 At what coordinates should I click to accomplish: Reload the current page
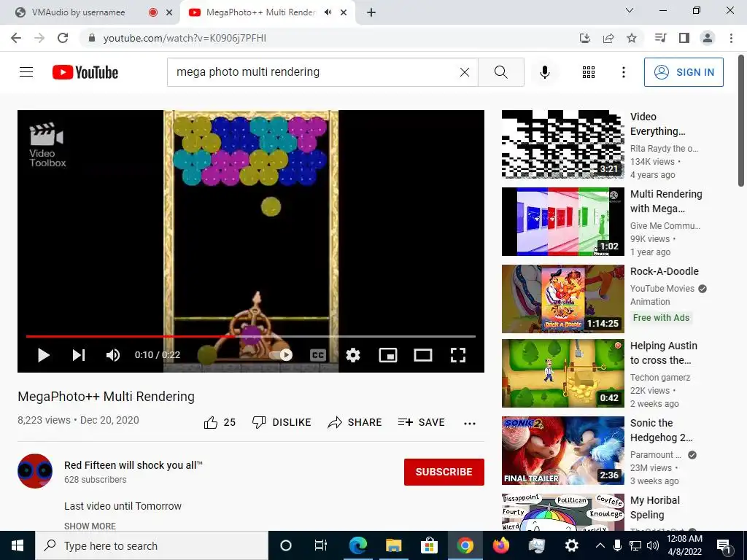(63, 38)
